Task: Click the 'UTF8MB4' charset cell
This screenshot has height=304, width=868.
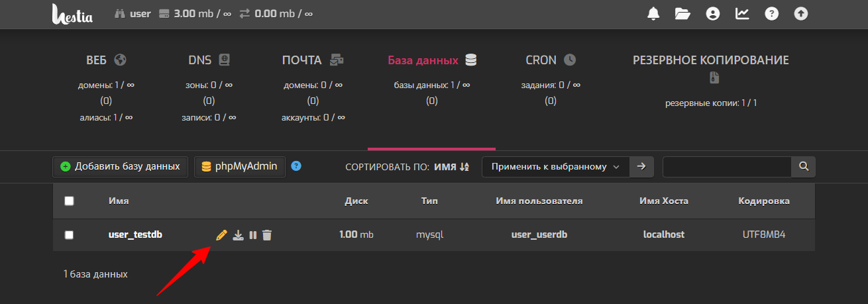Action: pos(764,234)
